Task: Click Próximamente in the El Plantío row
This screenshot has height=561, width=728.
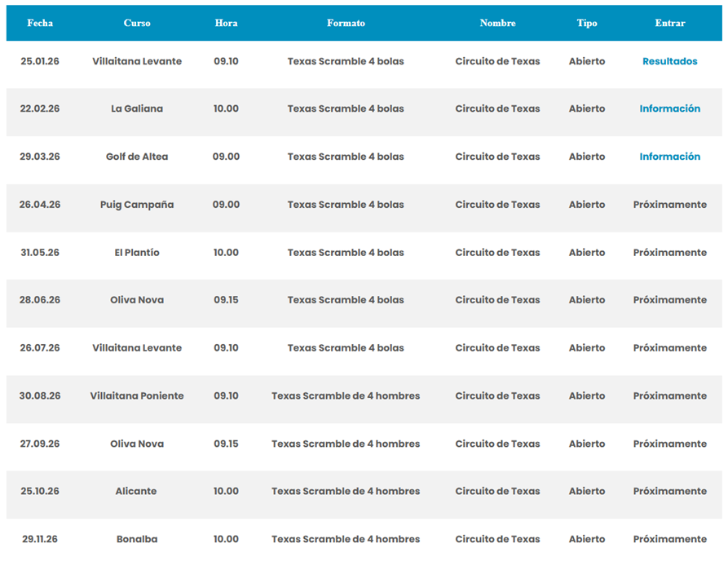Action: click(669, 253)
